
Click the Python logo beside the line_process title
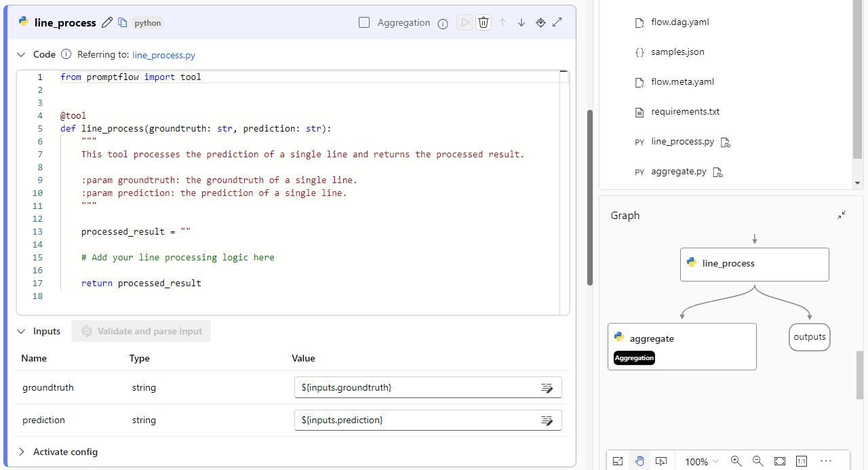coord(24,22)
